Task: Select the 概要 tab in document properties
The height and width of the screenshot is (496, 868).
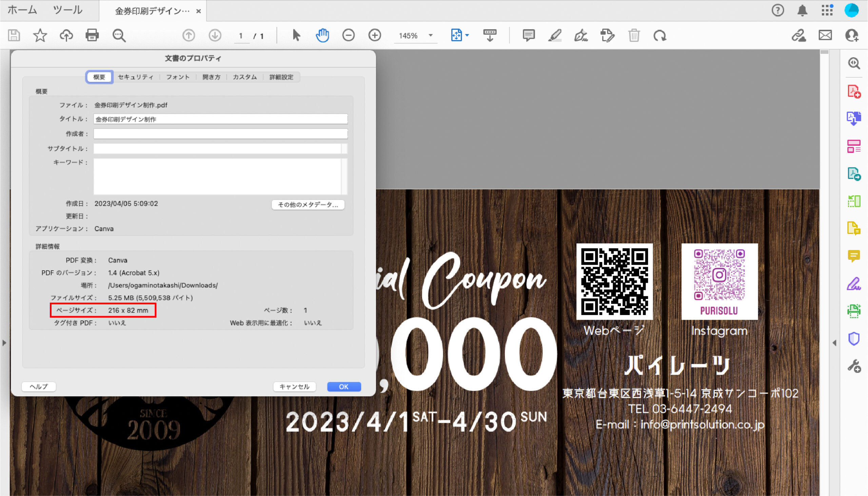Action: pos(100,76)
